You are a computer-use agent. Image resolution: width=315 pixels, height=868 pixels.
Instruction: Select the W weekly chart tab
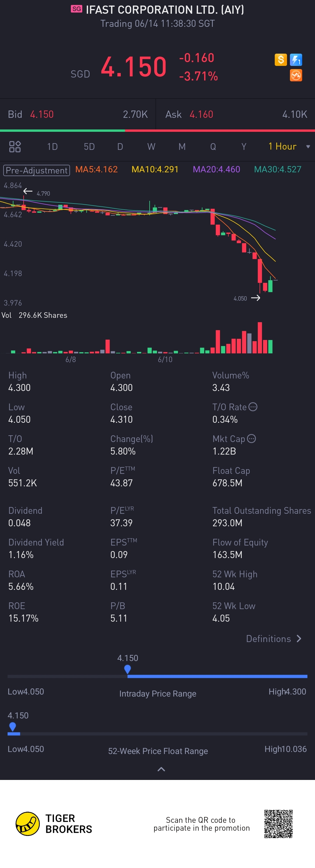[151, 147]
